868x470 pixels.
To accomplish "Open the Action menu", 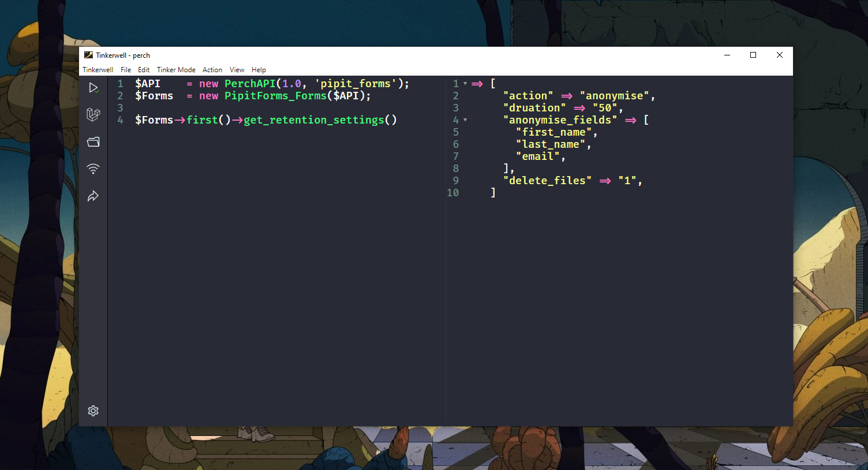I will [x=212, y=70].
